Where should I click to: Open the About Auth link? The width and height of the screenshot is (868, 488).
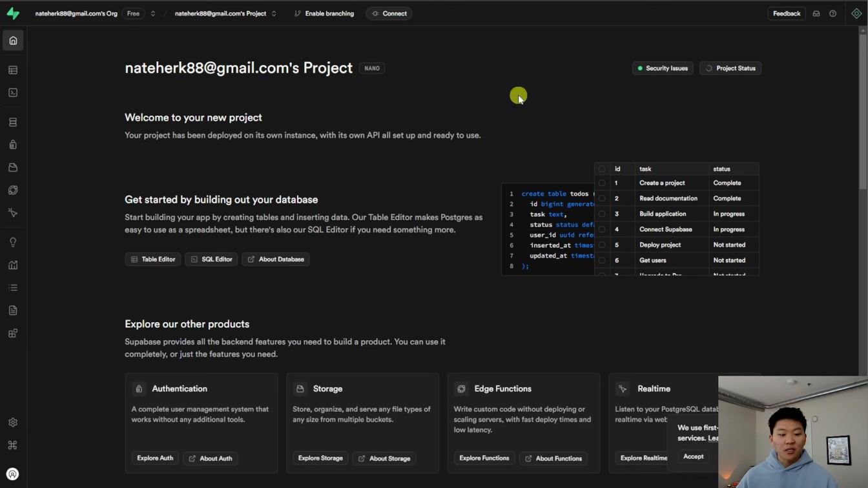[x=211, y=458]
